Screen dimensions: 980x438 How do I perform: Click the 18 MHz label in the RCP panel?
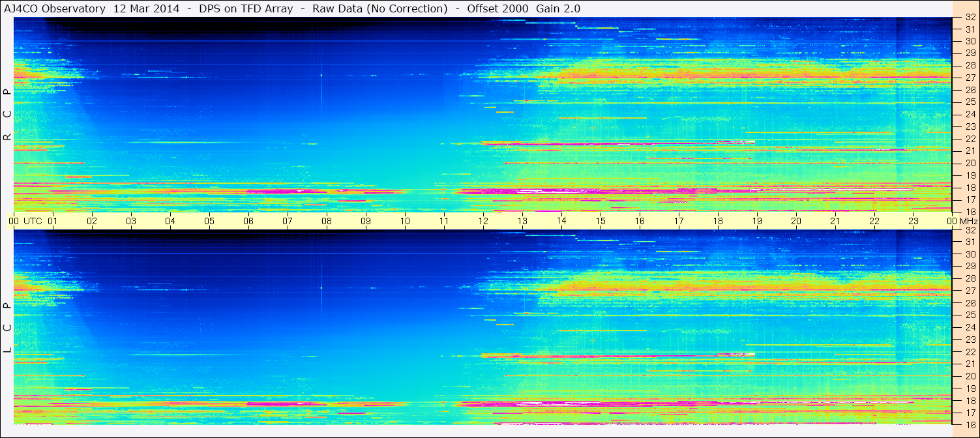click(970, 188)
